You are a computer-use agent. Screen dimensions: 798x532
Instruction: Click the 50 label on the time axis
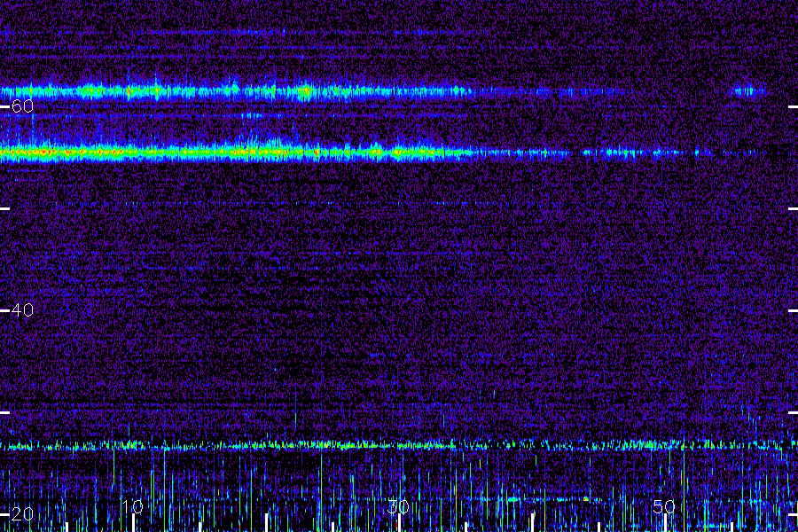point(664,506)
